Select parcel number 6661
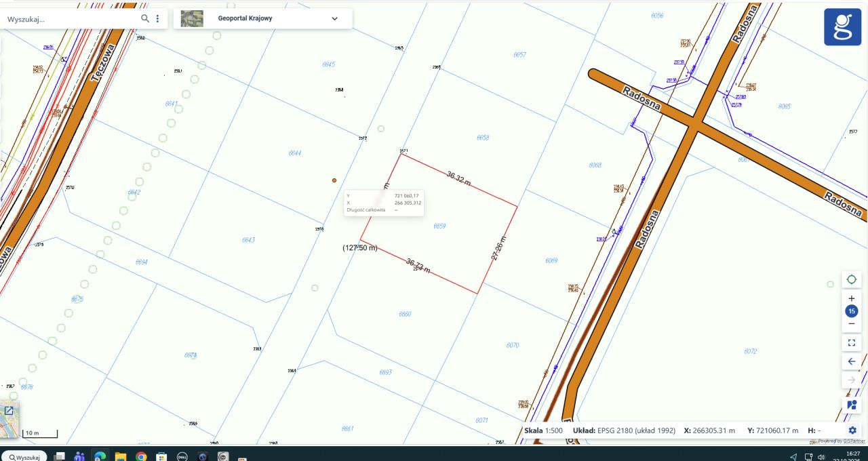Image resolution: width=868 pixels, height=461 pixels. [348, 428]
